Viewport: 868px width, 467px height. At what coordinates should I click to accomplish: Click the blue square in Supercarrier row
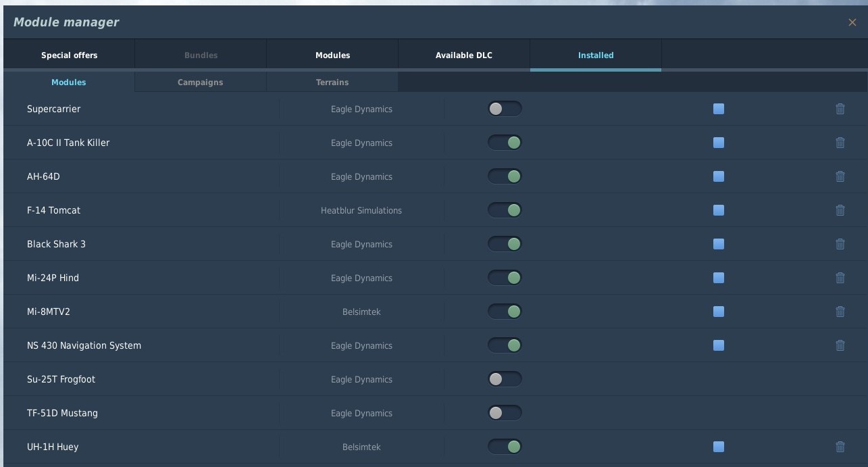click(x=719, y=109)
